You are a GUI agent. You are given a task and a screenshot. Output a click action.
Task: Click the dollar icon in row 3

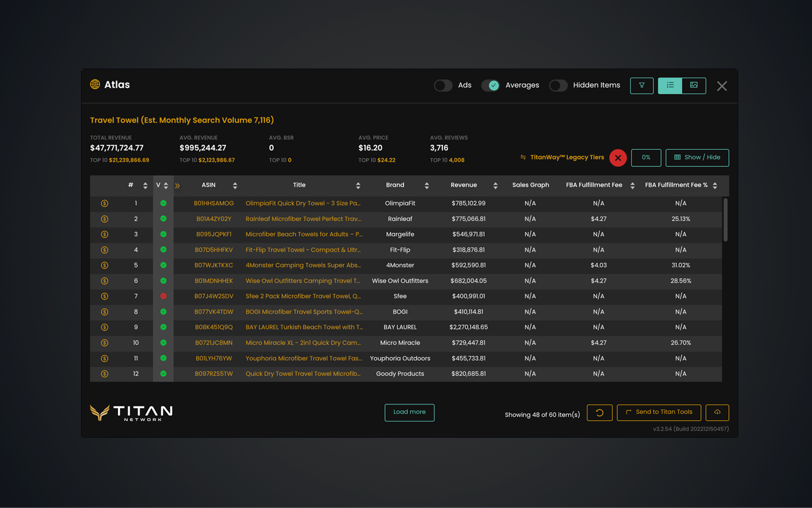click(x=105, y=234)
